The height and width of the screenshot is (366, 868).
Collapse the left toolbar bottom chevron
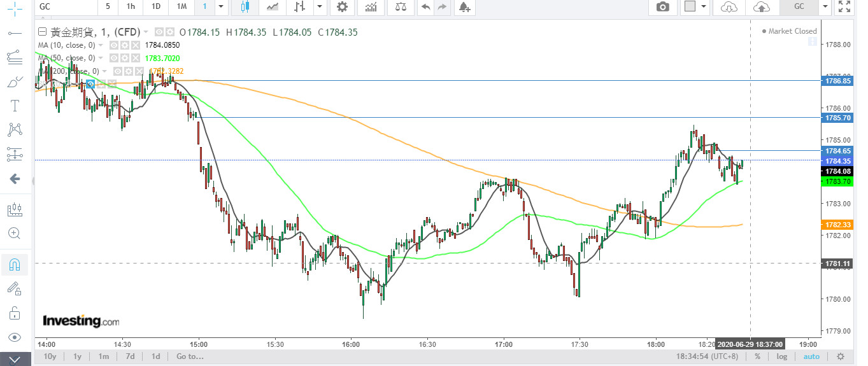tap(14, 360)
